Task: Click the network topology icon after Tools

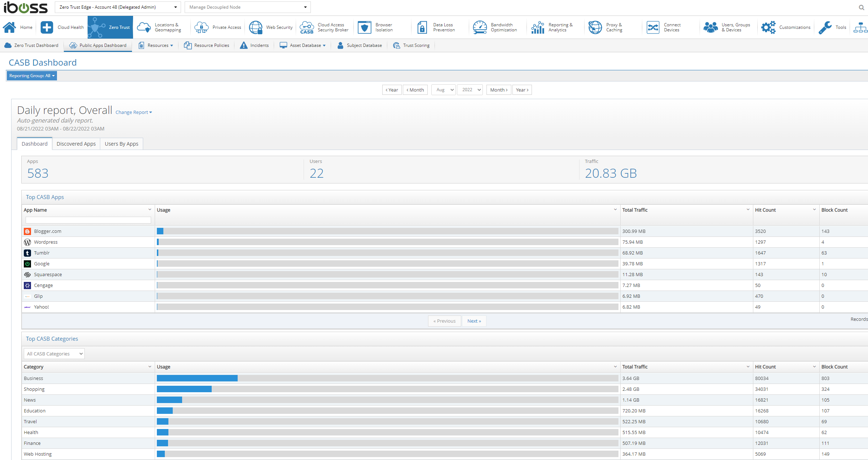Action: (860, 27)
